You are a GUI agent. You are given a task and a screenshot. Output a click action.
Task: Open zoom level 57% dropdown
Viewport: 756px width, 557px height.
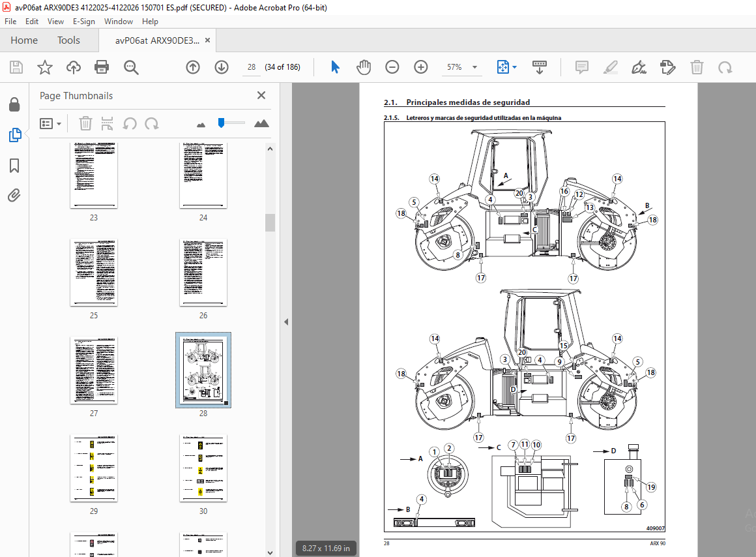click(x=475, y=67)
